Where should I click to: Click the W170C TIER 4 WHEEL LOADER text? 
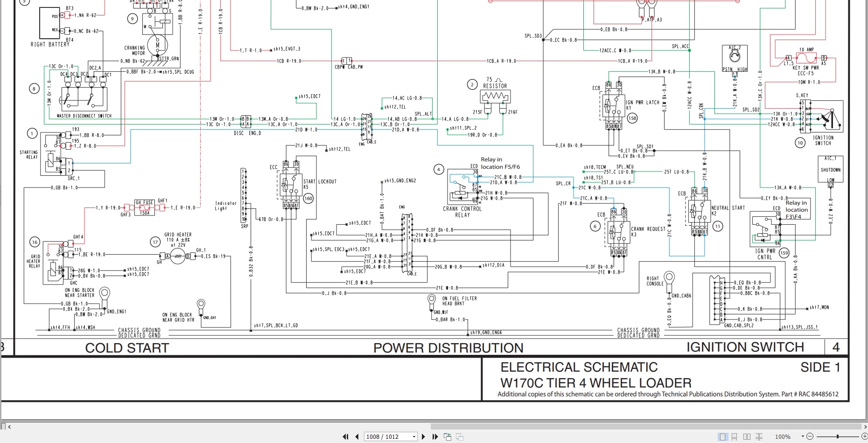coord(595,383)
